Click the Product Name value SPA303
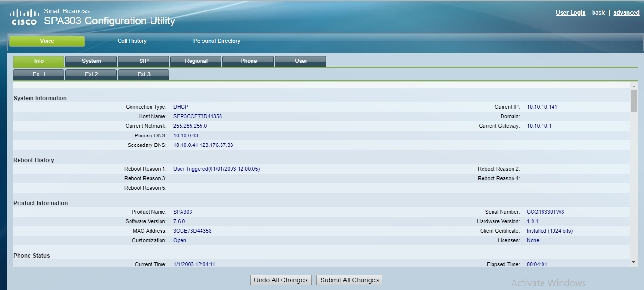Screen dimensions: 644x290 [183, 212]
